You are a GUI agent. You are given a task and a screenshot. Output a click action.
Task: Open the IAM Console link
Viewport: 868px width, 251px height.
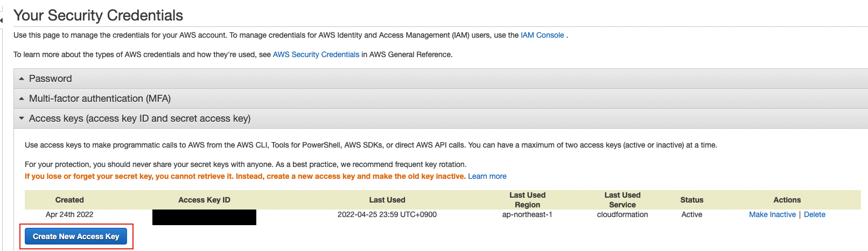tap(542, 35)
